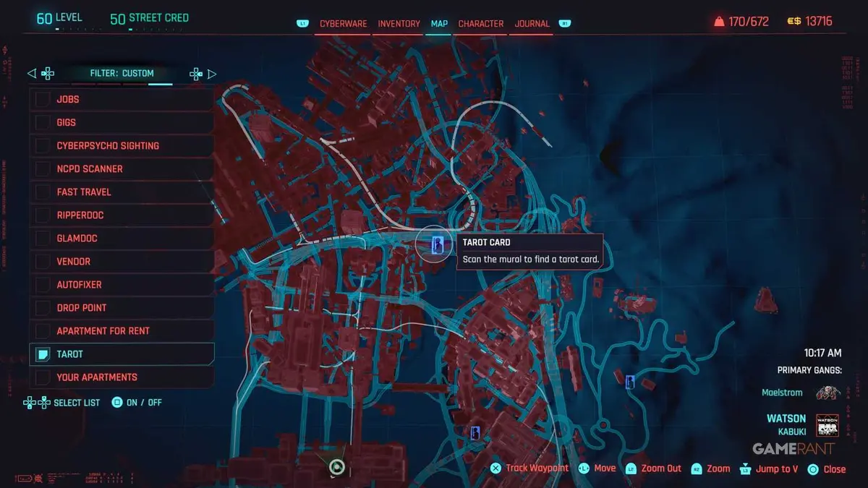Click the Maelstrom gang emblem
Image resolution: width=868 pixels, height=488 pixels.
click(x=827, y=393)
